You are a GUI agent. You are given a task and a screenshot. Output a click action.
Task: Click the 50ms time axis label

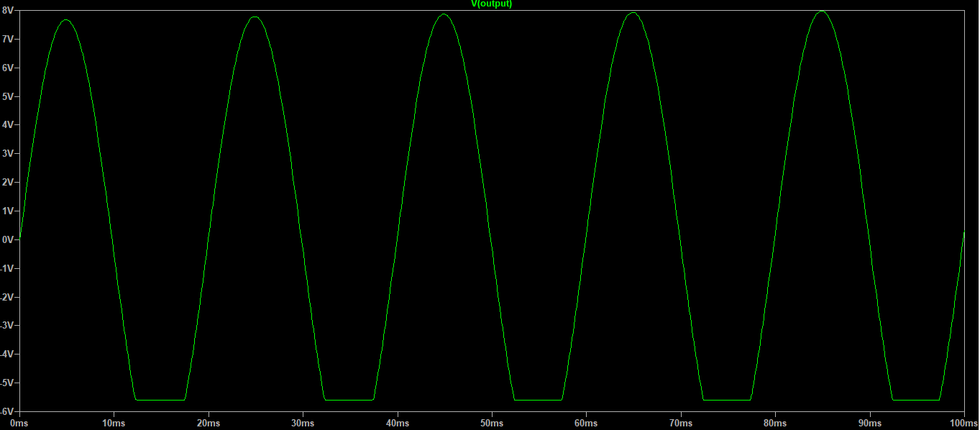(x=492, y=423)
